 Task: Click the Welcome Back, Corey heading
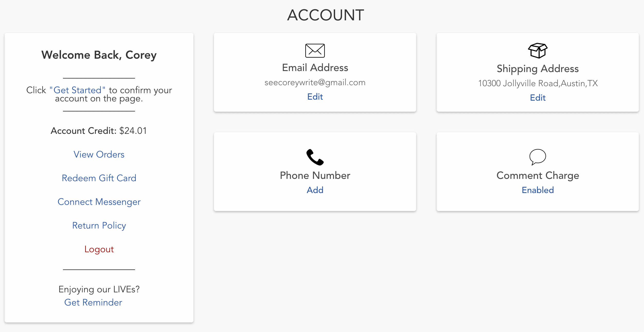[x=99, y=55]
